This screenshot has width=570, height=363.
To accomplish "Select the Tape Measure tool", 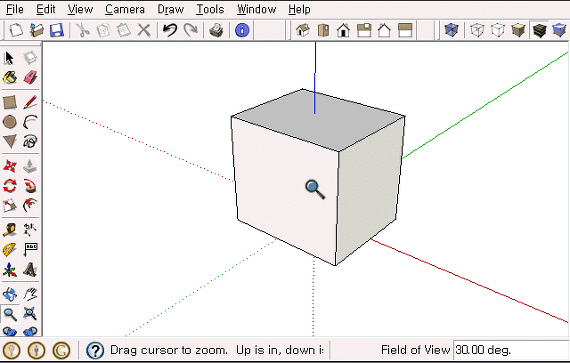I will coord(9,230).
